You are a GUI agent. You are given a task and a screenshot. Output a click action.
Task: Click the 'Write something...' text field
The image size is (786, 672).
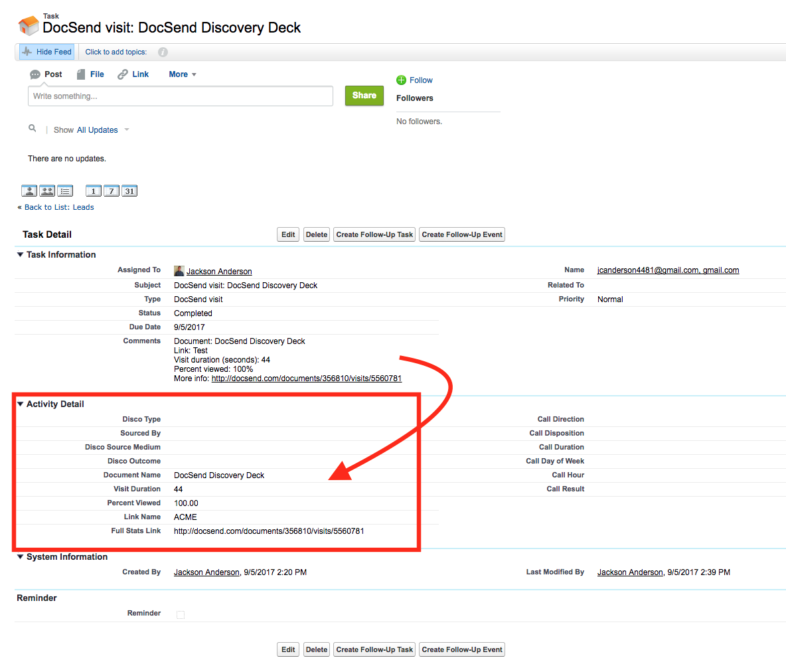181,96
